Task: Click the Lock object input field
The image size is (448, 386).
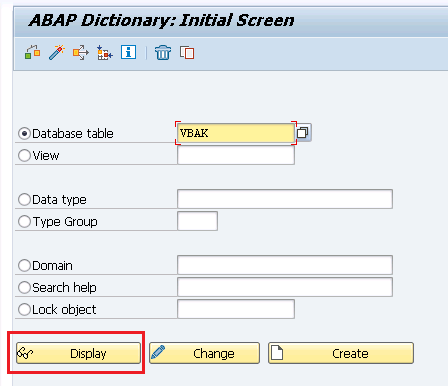Action: click(x=236, y=309)
